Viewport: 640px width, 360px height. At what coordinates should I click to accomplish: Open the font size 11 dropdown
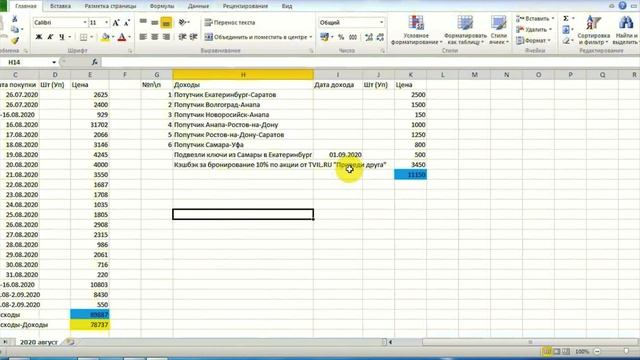click(x=107, y=22)
